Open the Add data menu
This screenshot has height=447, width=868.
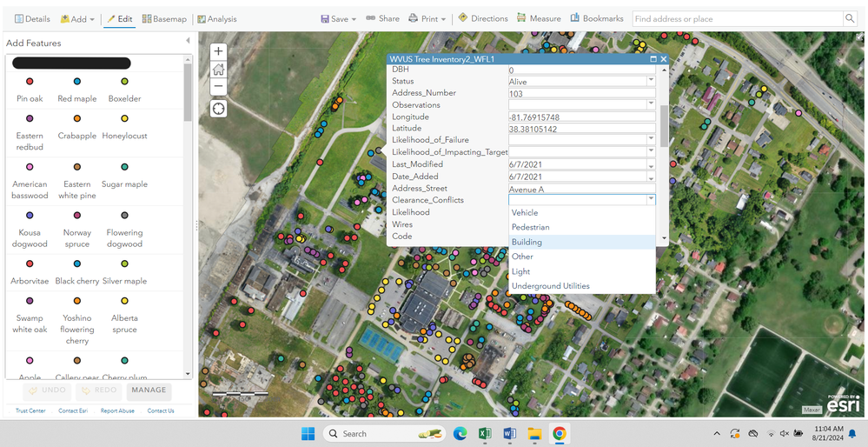point(77,19)
